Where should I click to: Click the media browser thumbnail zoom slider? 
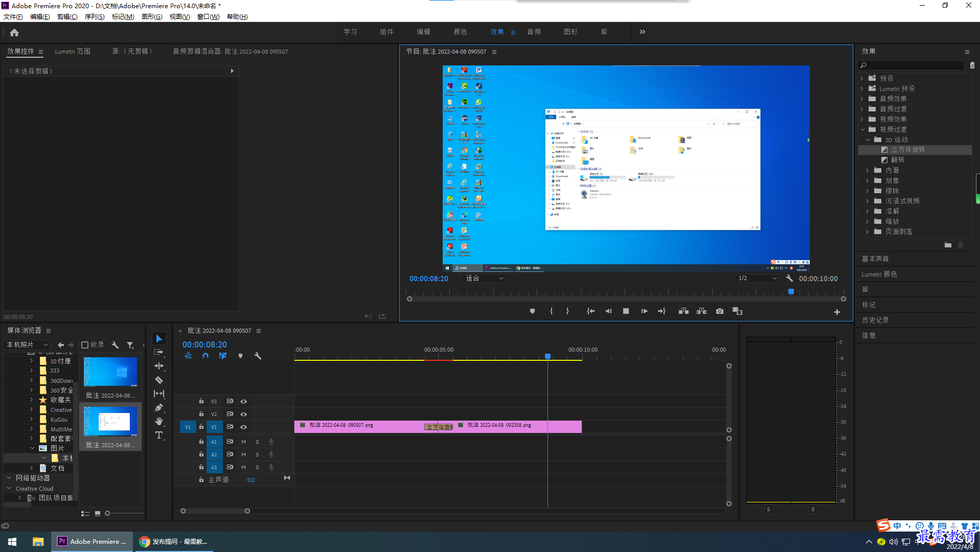[107, 513]
